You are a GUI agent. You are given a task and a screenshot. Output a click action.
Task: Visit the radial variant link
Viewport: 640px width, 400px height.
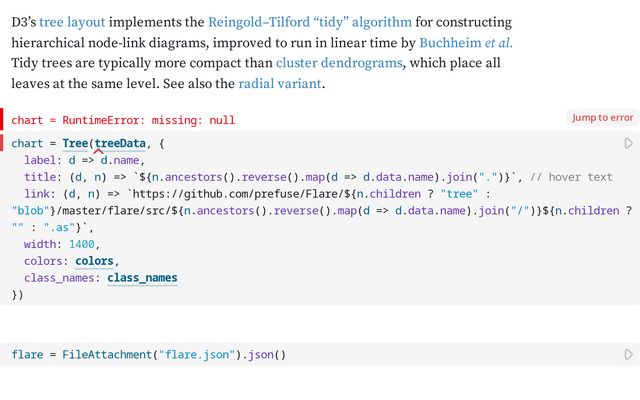click(x=280, y=84)
